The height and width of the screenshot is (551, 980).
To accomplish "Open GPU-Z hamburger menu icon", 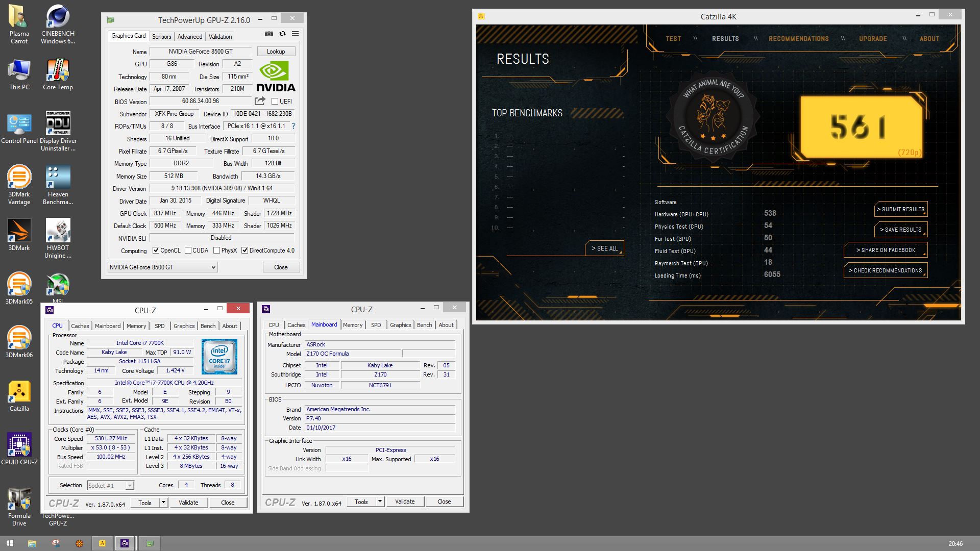I will pyautogui.click(x=295, y=34).
